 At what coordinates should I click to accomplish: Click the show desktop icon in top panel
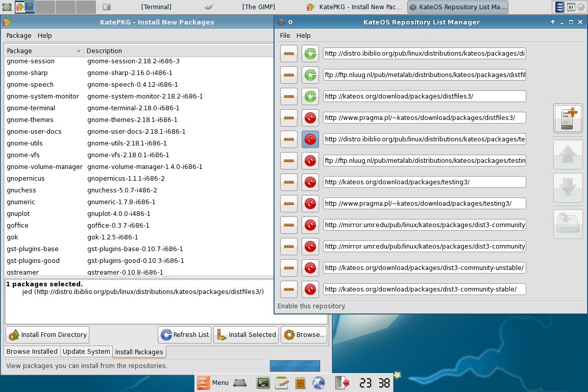click(x=7, y=7)
